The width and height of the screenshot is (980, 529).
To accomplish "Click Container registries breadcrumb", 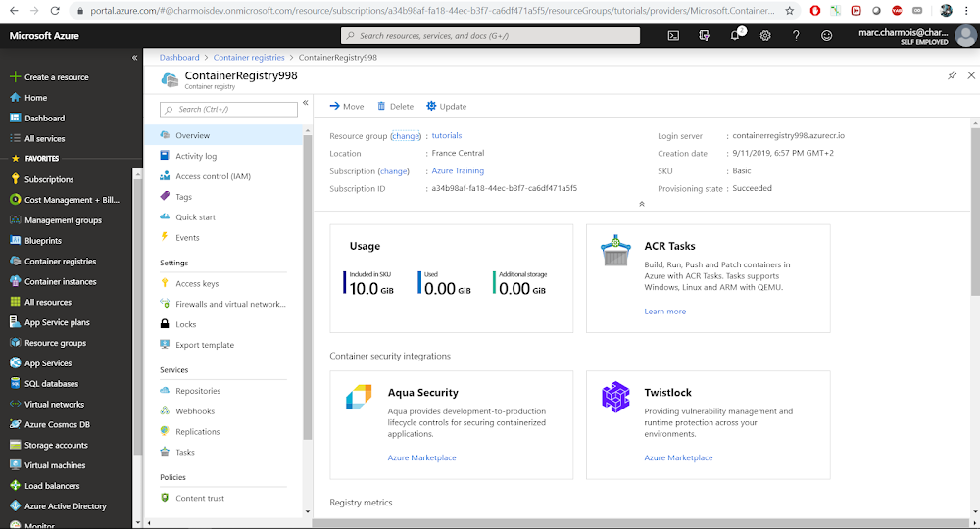I will [x=249, y=58].
